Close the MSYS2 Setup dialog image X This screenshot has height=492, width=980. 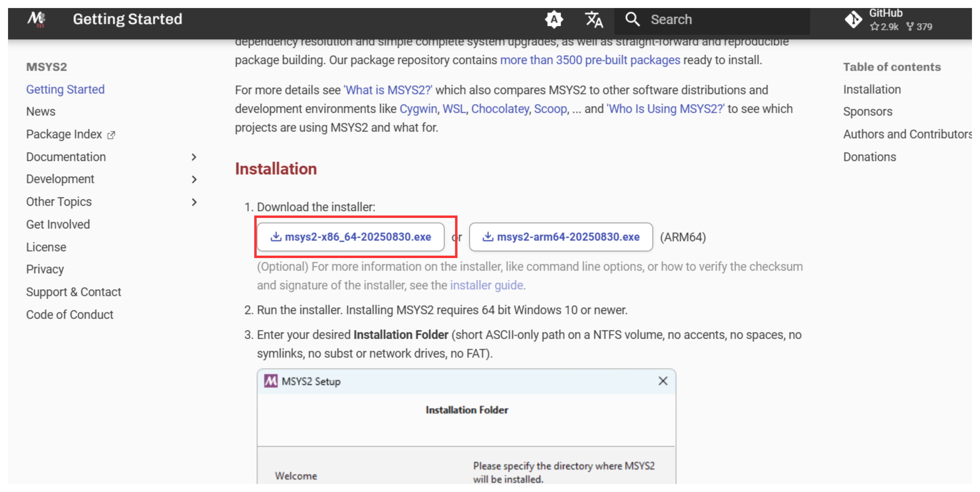663,381
